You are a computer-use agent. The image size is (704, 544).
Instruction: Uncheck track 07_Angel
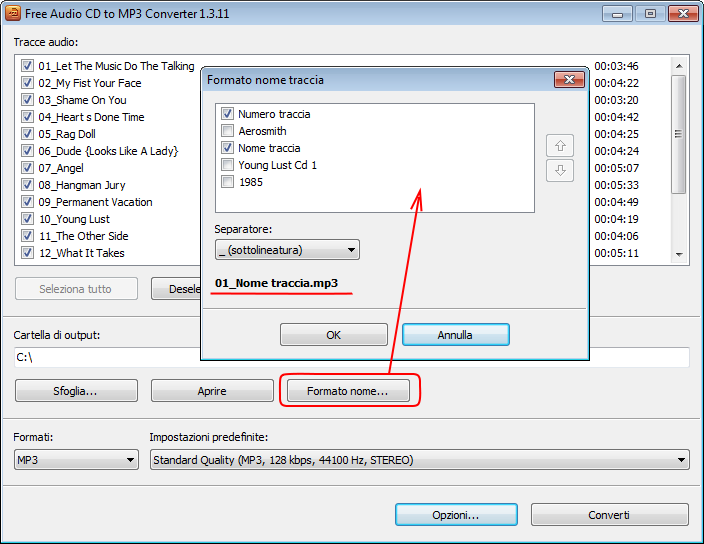[x=27, y=168]
